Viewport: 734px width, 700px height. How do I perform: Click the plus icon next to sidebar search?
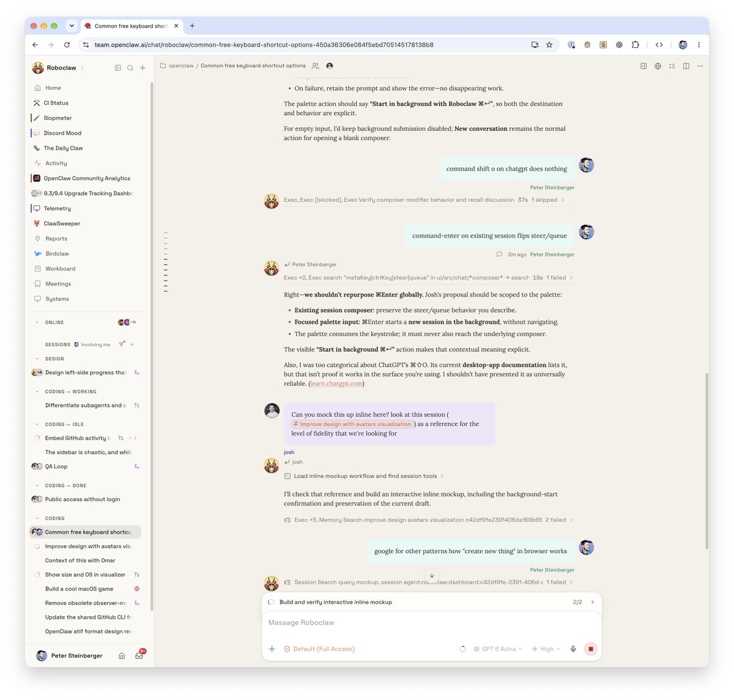point(143,68)
